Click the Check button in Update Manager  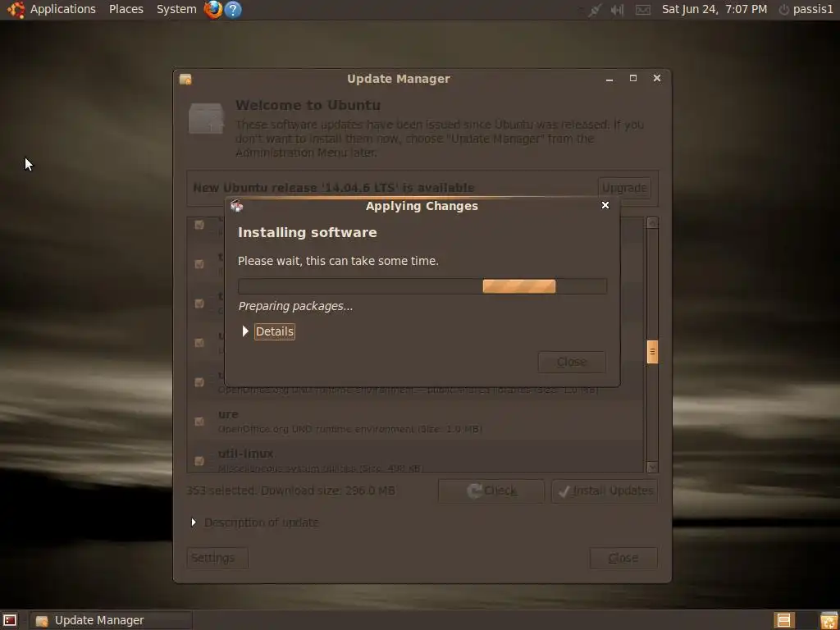click(x=491, y=491)
